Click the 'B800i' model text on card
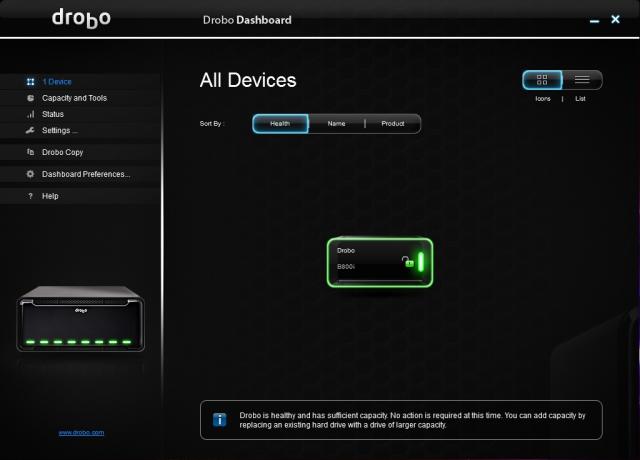Image resolution: width=640 pixels, height=460 pixels. (x=346, y=267)
